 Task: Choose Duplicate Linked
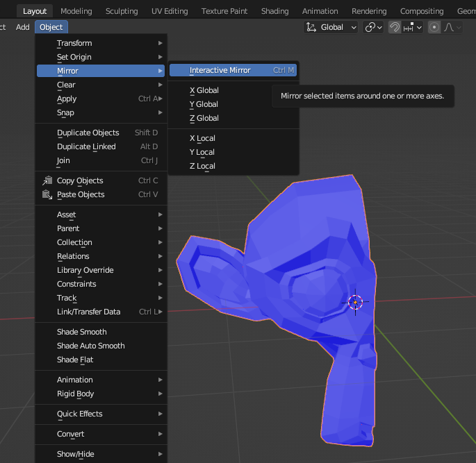pyautogui.click(x=101, y=146)
